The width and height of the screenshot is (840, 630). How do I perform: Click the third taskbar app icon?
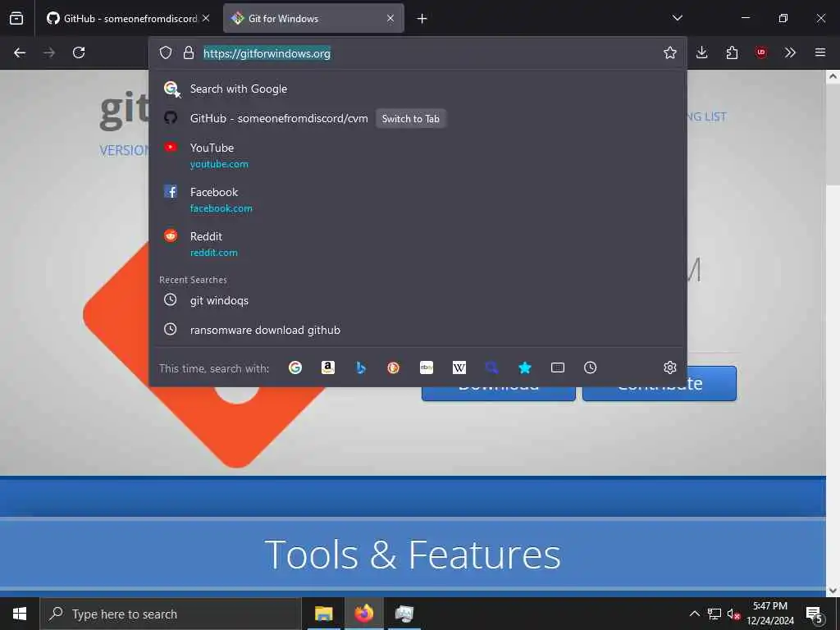pos(404,614)
